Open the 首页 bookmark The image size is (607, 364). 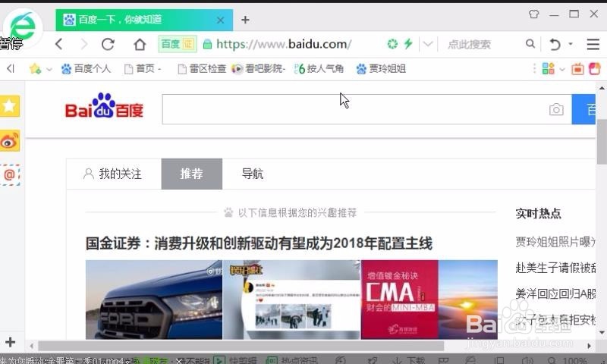pos(142,69)
